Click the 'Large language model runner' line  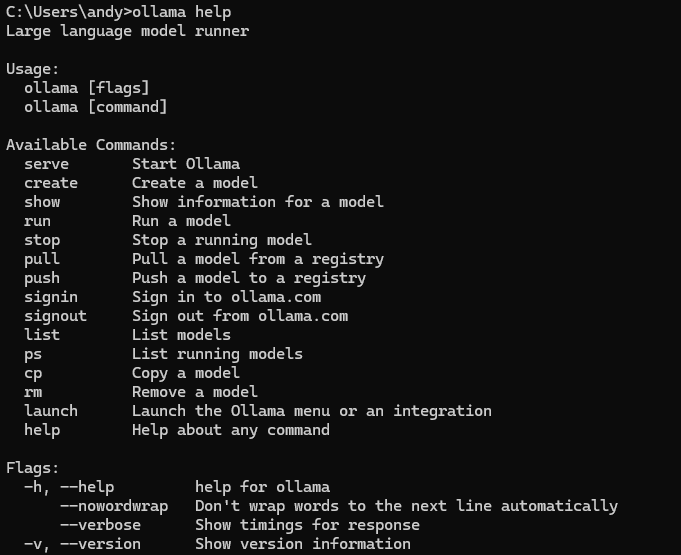coord(127,31)
